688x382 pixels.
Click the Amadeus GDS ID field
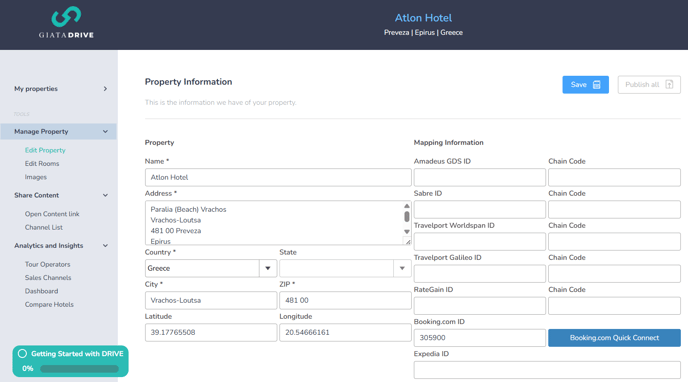coord(480,178)
